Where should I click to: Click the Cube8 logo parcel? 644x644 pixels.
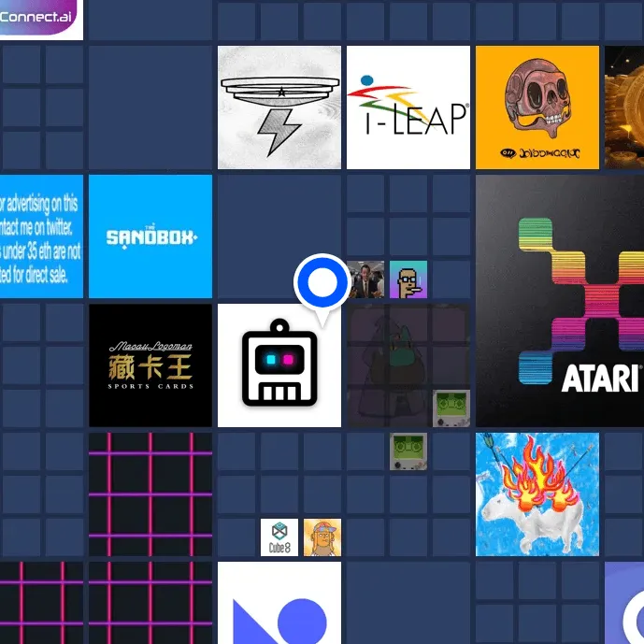(279, 537)
